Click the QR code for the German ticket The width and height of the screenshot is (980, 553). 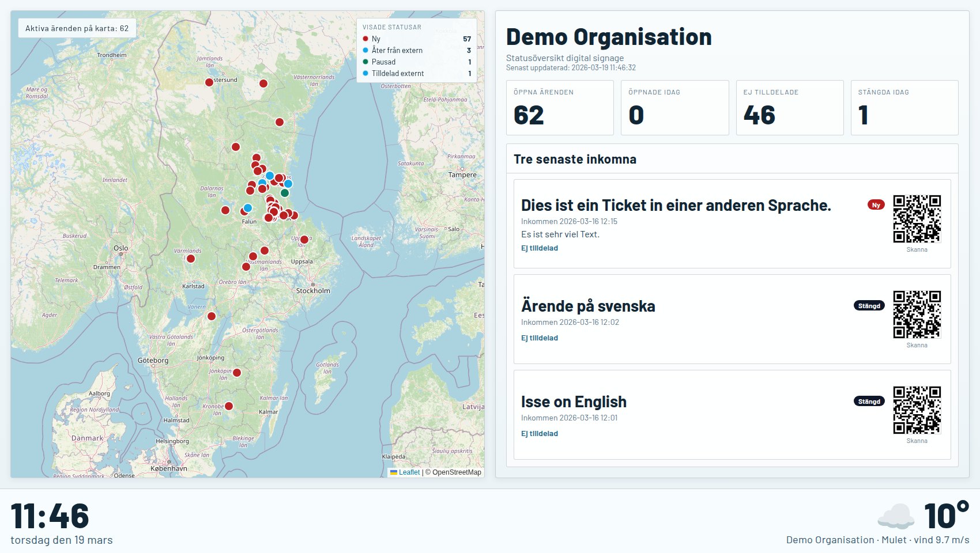917,219
